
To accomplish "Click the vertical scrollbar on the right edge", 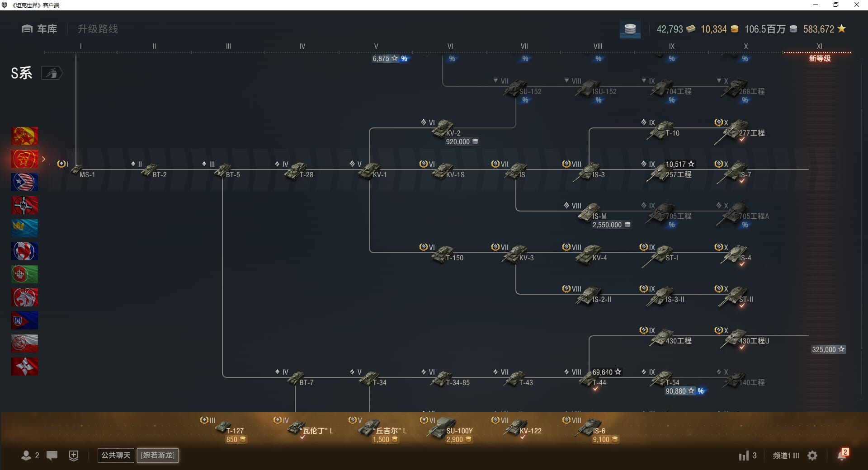I will click(x=861, y=226).
